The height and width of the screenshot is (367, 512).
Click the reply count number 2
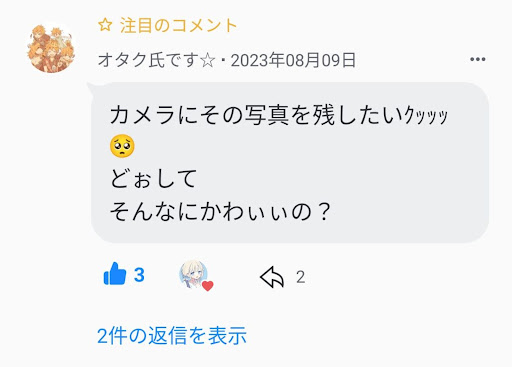click(300, 277)
